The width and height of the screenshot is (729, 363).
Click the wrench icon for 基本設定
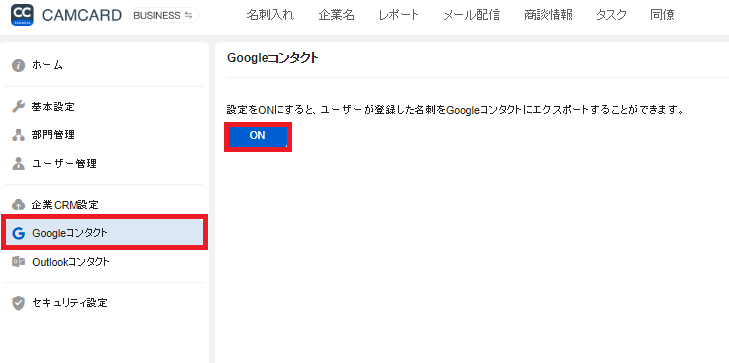click(x=18, y=107)
